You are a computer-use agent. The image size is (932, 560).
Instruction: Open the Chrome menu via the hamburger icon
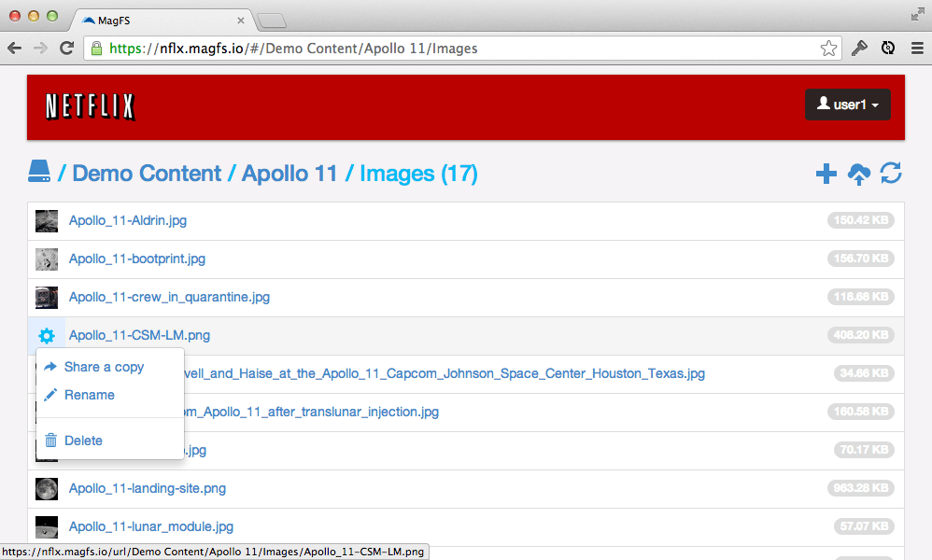pyautogui.click(x=917, y=48)
